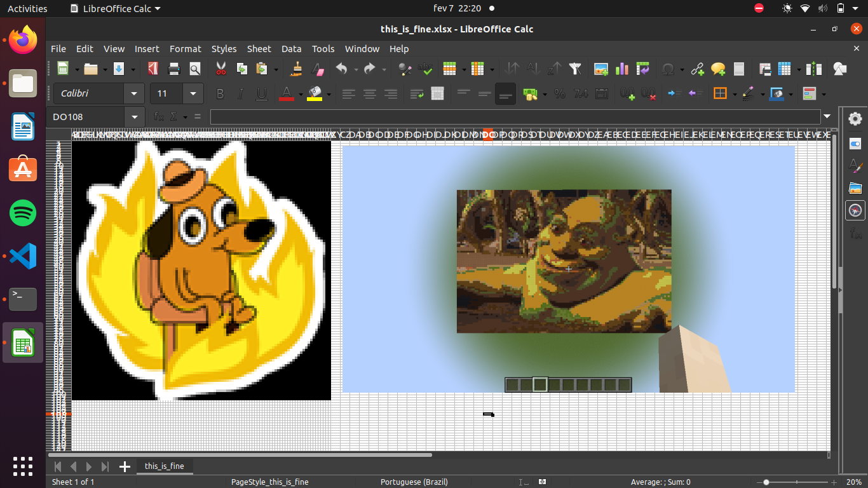The image size is (868, 488).
Task: Insert an image
Action: point(601,69)
